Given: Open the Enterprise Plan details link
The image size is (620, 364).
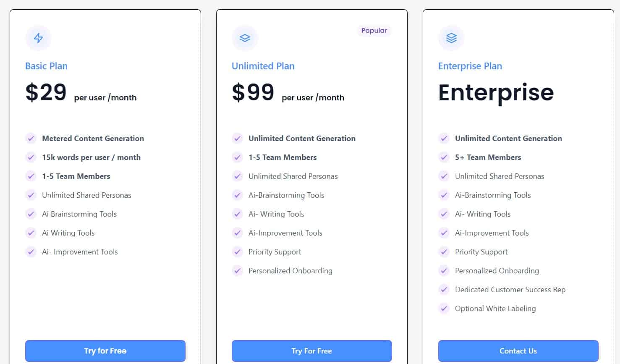Looking at the screenshot, I should pos(470,66).
